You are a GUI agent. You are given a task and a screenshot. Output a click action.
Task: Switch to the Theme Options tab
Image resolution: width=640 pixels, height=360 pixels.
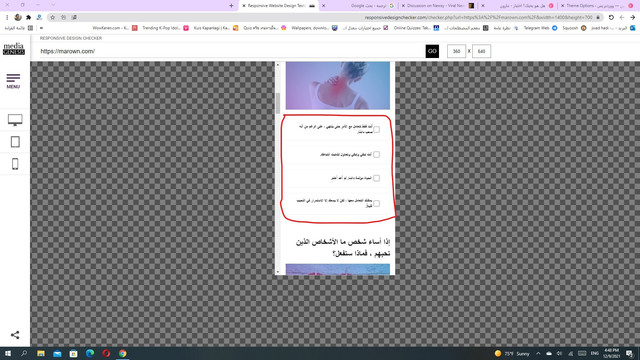click(x=596, y=6)
